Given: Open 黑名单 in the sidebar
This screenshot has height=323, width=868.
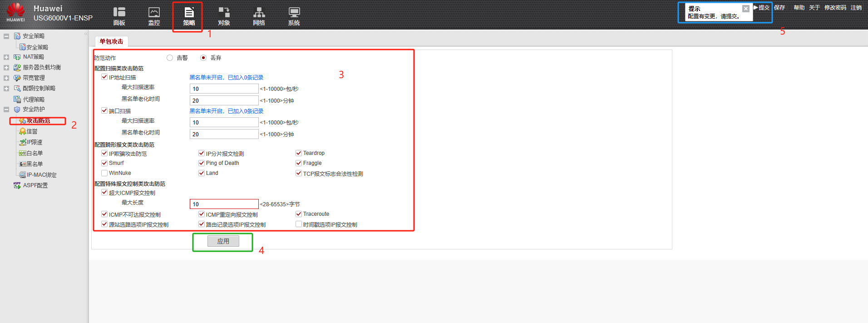Looking at the screenshot, I should 35,164.
